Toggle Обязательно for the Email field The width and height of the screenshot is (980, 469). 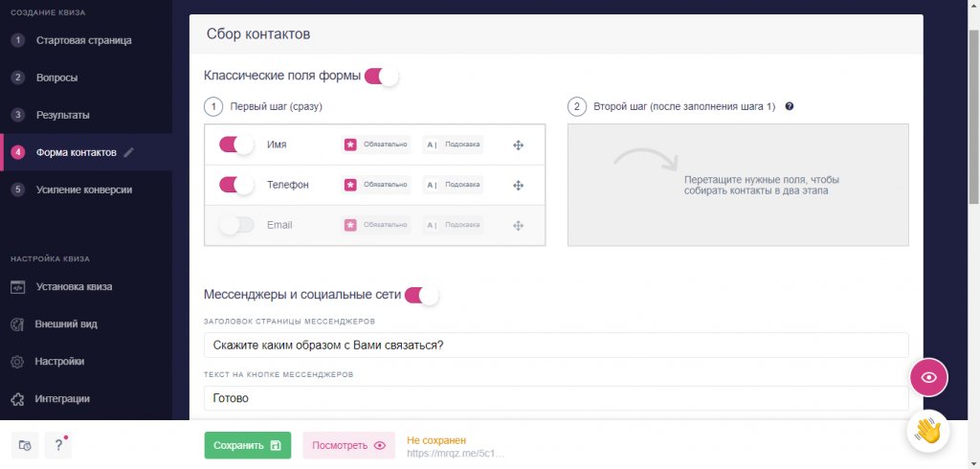(376, 225)
